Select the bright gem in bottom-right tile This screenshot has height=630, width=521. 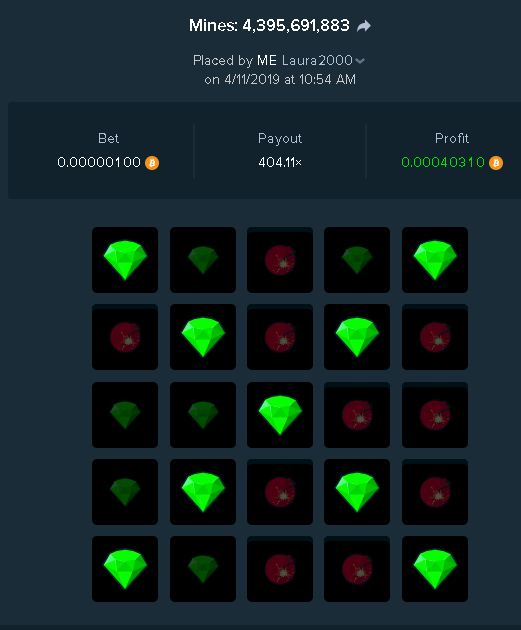coord(435,569)
